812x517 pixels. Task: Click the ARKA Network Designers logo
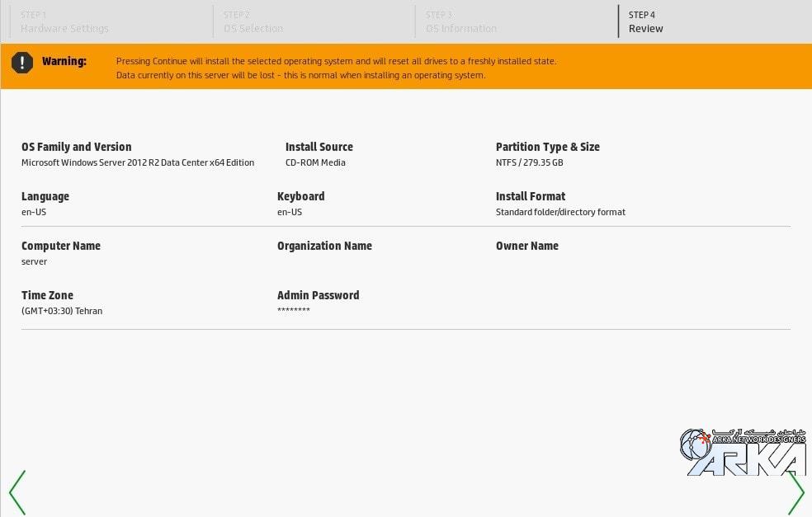742,452
